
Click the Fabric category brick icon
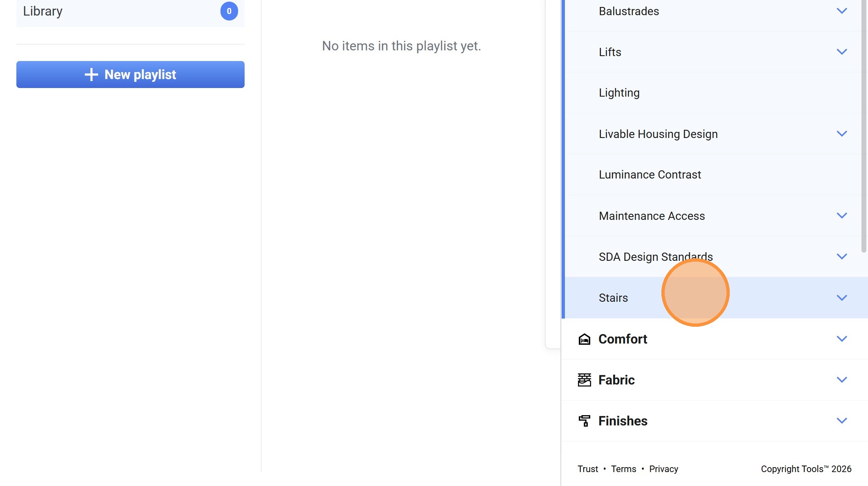pos(584,380)
